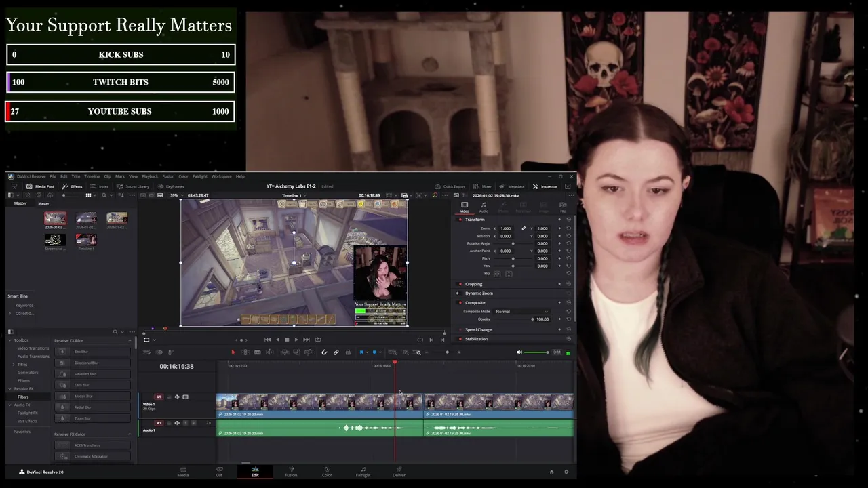Switch to the Fusion page
Screen dimensions: 868x488
coord(291,472)
